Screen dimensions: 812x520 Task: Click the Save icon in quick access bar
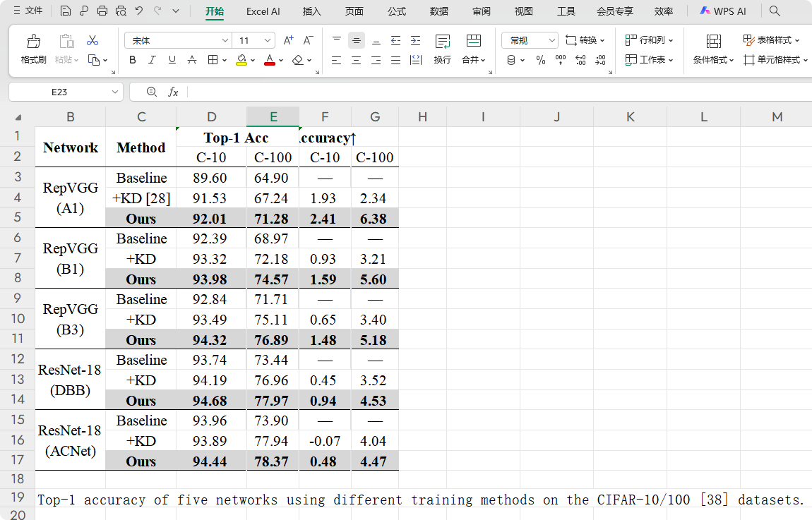[65, 11]
